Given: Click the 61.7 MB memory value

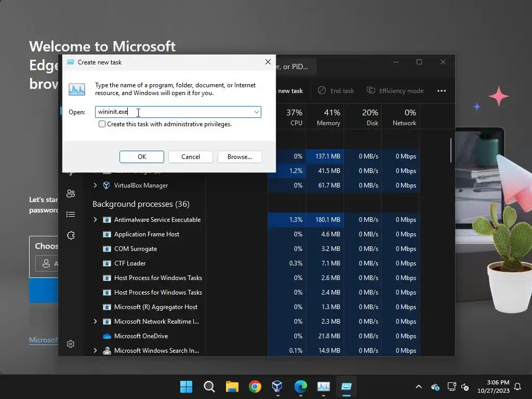Looking at the screenshot, I should [x=329, y=185].
